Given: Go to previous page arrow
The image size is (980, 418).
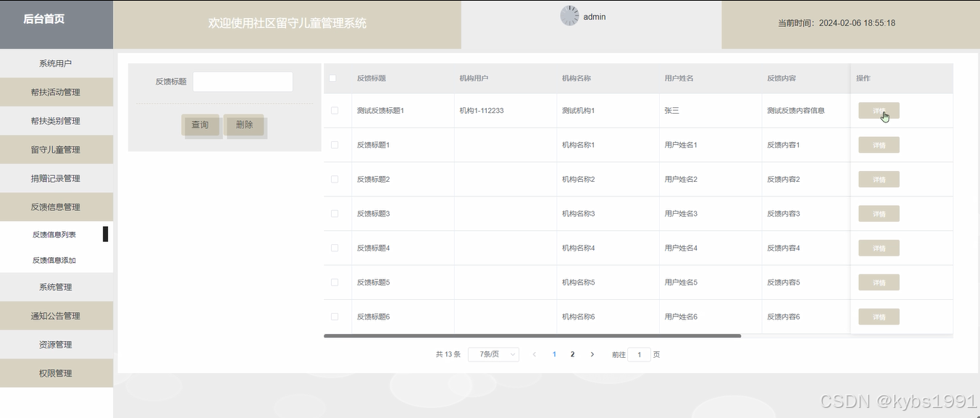Looking at the screenshot, I should (x=535, y=354).
